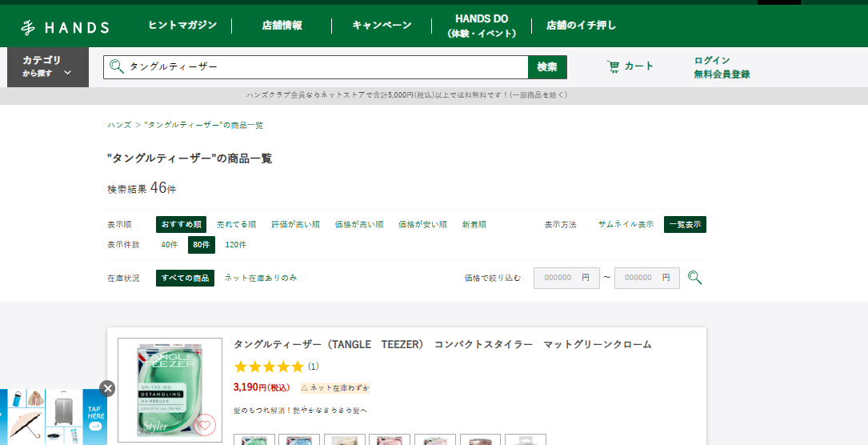Add product to favorites with heart icon

205,425
